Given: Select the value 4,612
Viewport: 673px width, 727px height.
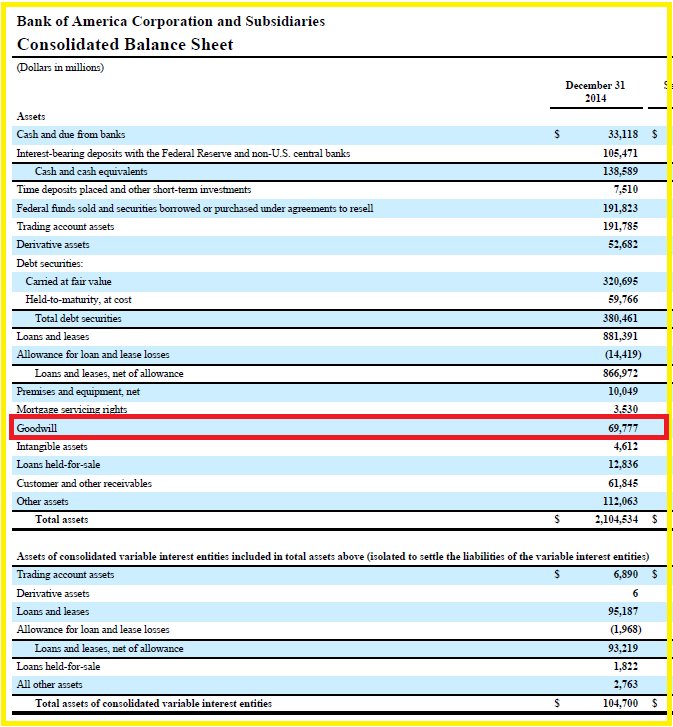Looking at the screenshot, I should coord(626,446).
